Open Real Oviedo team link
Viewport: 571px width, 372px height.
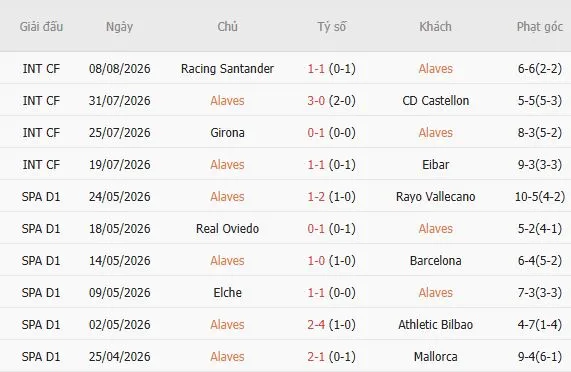tap(227, 229)
